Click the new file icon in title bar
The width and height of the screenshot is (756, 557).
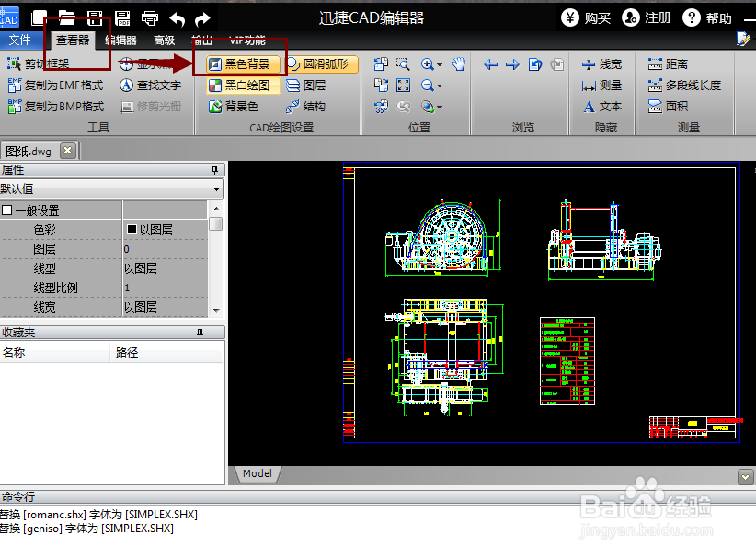click(39, 18)
